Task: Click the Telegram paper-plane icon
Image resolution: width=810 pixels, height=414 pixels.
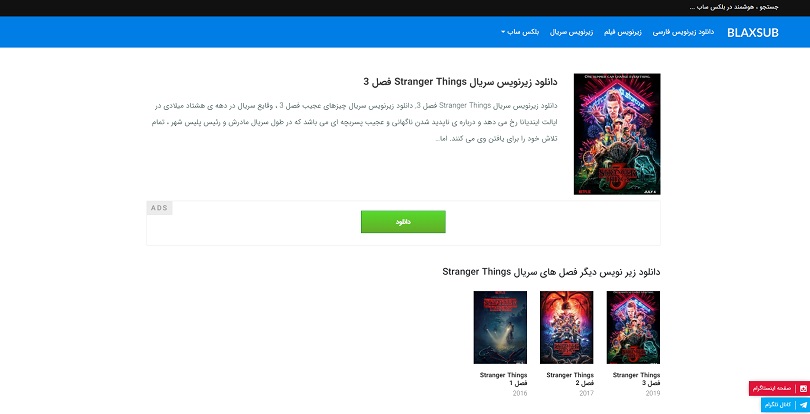Action: click(x=803, y=405)
